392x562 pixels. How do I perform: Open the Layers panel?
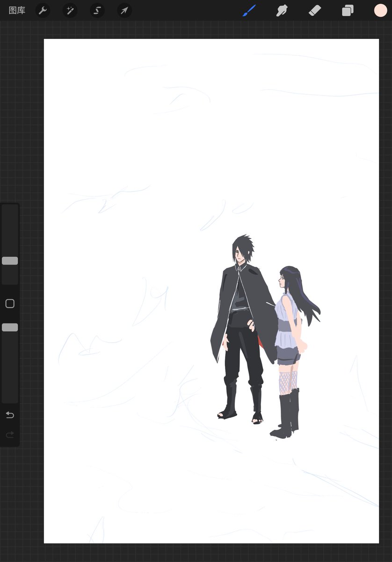click(348, 10)
